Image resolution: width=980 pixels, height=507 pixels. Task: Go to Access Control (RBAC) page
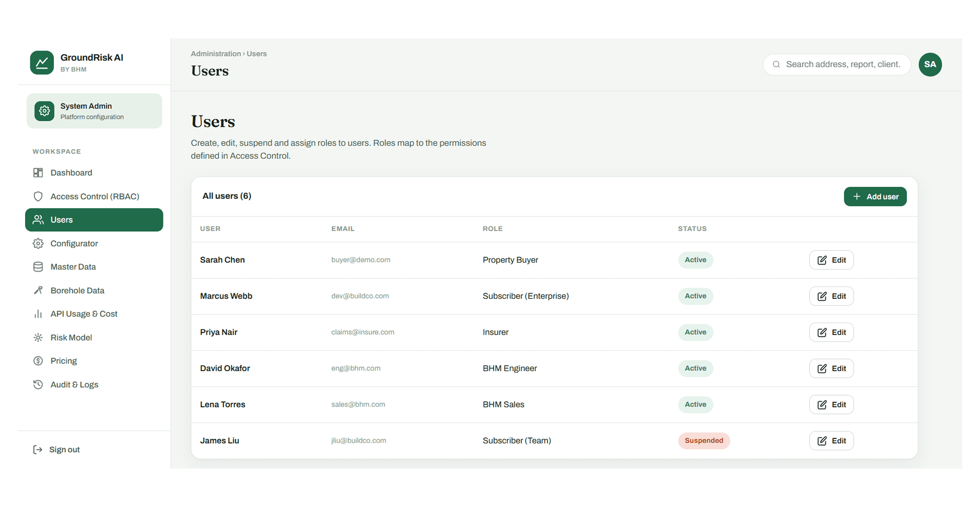(94, 196)
